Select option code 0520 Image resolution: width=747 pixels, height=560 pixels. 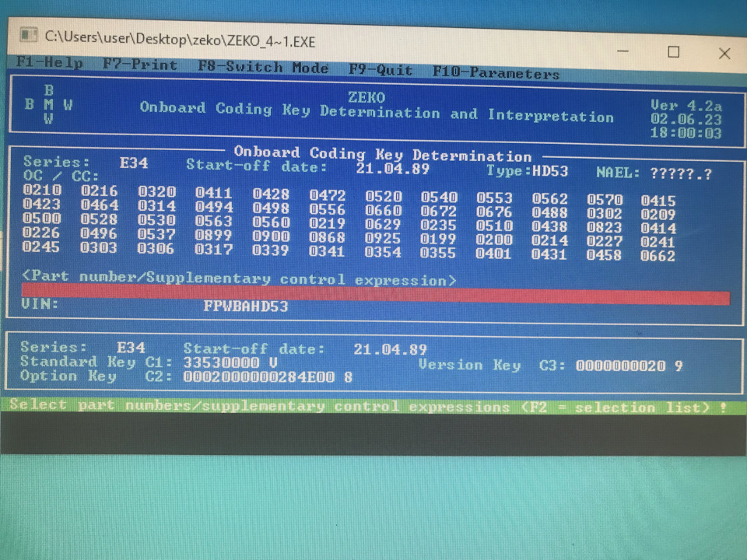(384, 196)
